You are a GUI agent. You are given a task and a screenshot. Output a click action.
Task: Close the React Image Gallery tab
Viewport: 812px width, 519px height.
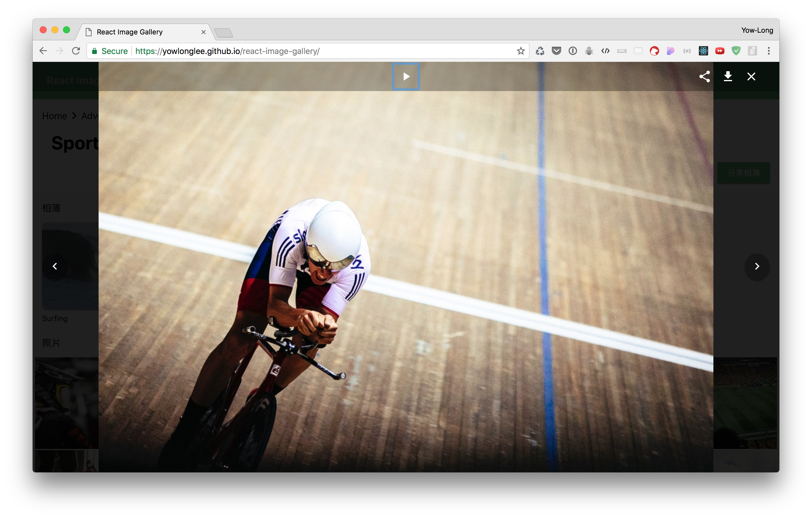click(x=203, y=32)
